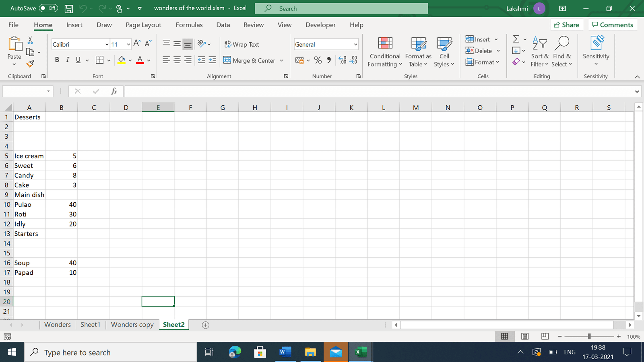Click the Copy icon in Clipboard

(30, 52)
